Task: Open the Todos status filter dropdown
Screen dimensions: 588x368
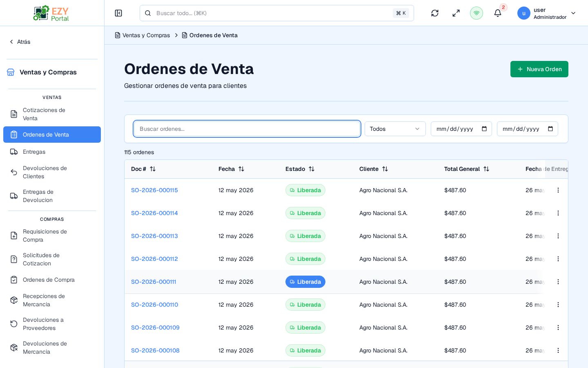Action: (395, 129)
